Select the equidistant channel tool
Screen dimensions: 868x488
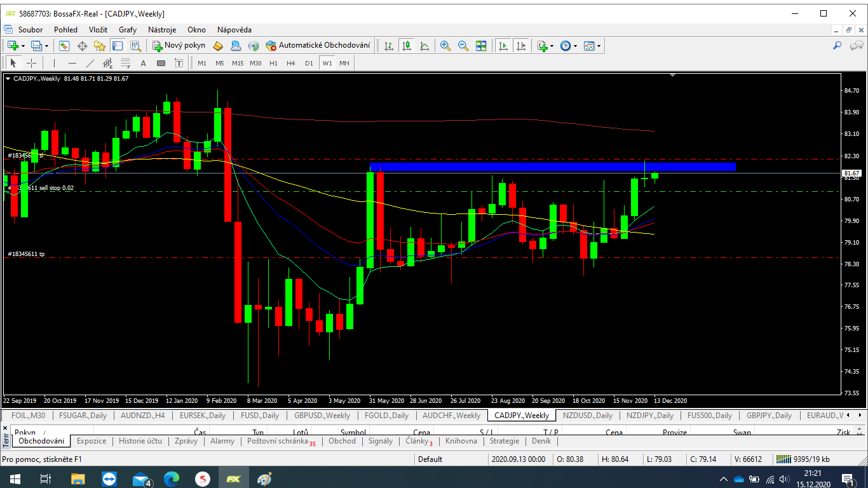click(x=108, y=63)
